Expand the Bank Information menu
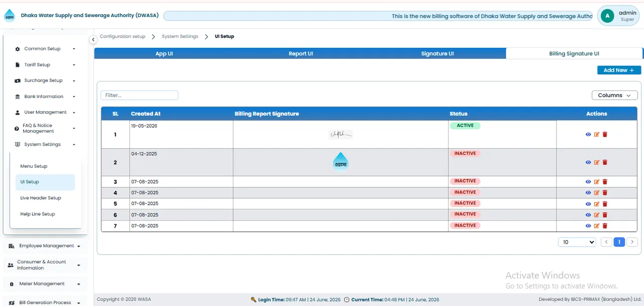The width and height of the screenshot is (644, 306). (45, 96)
